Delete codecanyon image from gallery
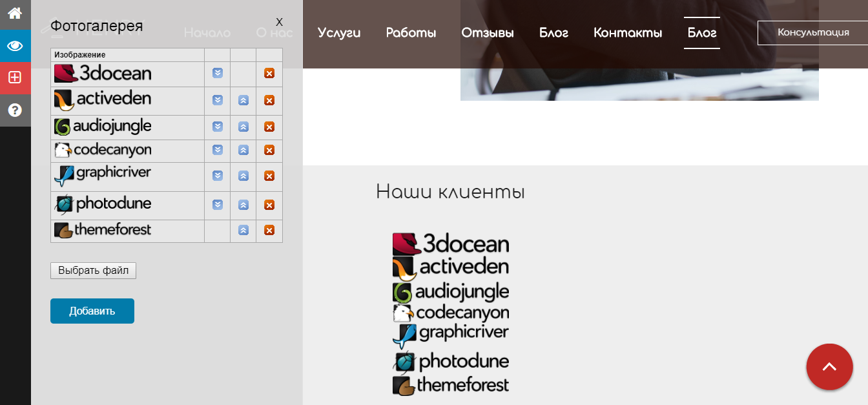Screen dimensions: 868x405 point(269,150)
